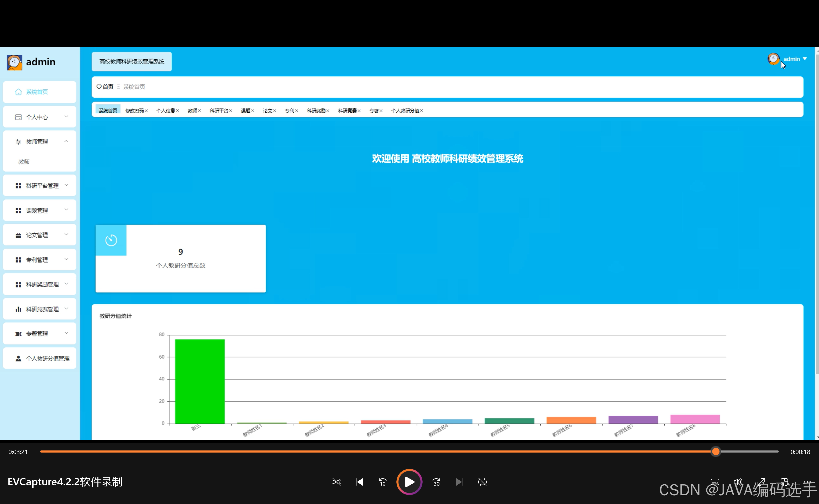Screen dimensions: 819x504
Task: Open the subtitles captions icon
Action: point(715,482)
